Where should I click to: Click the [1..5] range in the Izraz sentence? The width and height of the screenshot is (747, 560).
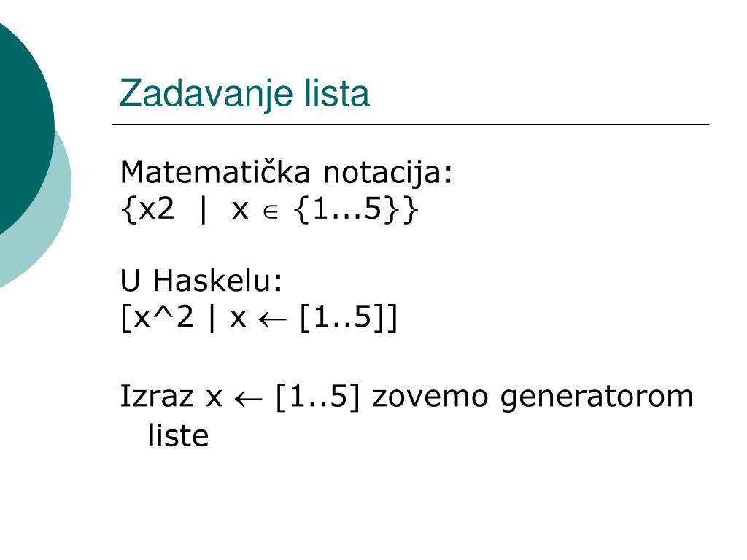(317, 397)
